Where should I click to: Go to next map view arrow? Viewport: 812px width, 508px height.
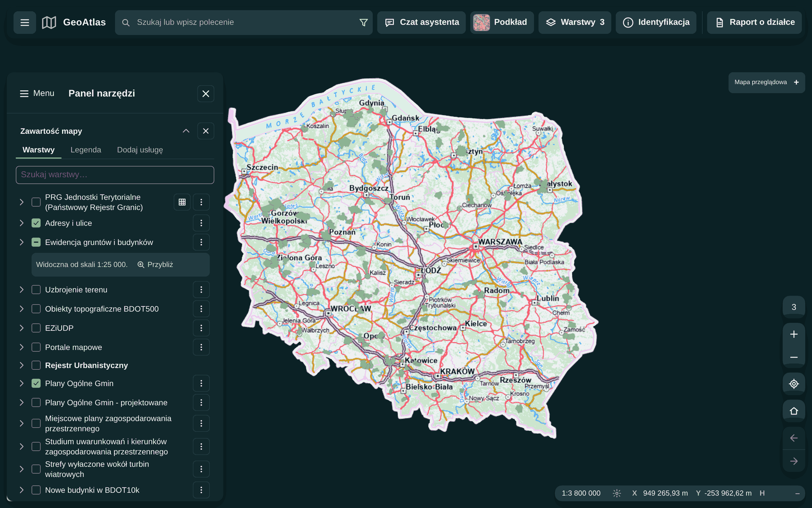794,461
